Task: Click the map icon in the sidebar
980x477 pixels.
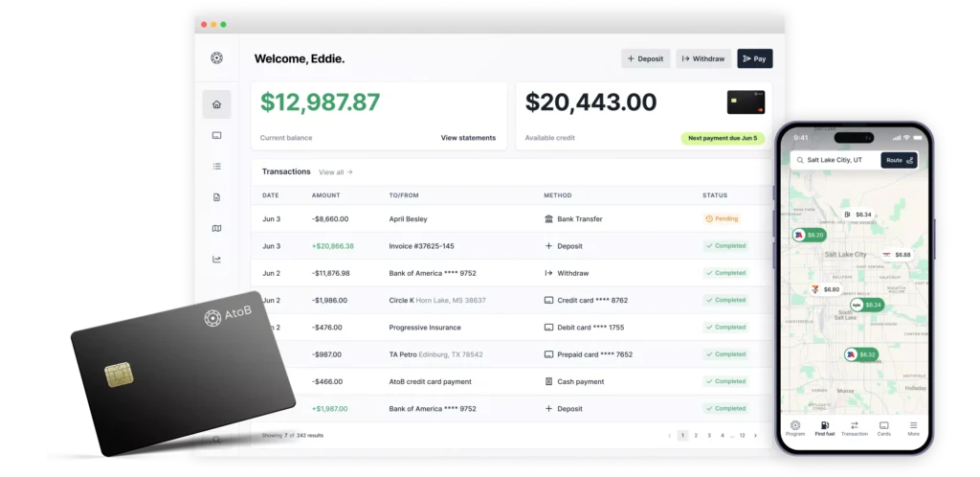Action: click(x=216, y=228)
